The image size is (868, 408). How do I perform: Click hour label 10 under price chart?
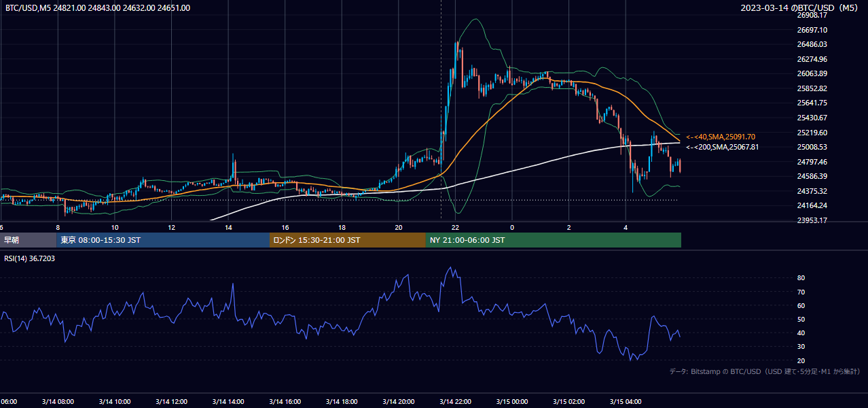point(115,227)
